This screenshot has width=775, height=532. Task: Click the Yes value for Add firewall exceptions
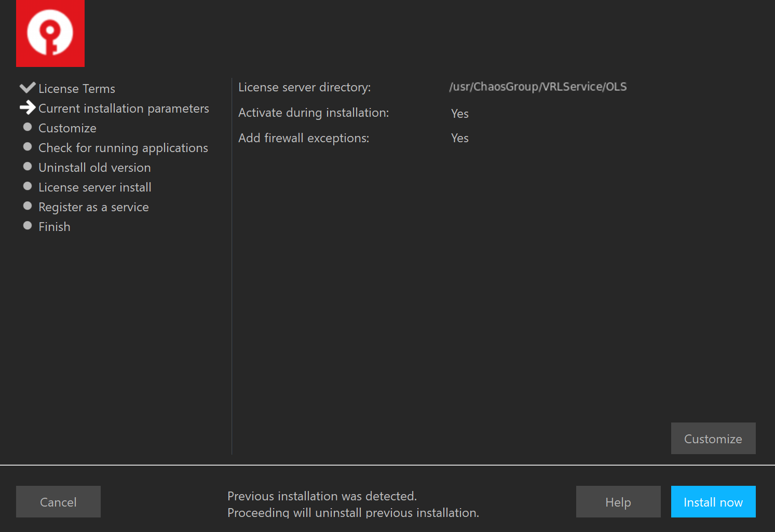[459, 138]
